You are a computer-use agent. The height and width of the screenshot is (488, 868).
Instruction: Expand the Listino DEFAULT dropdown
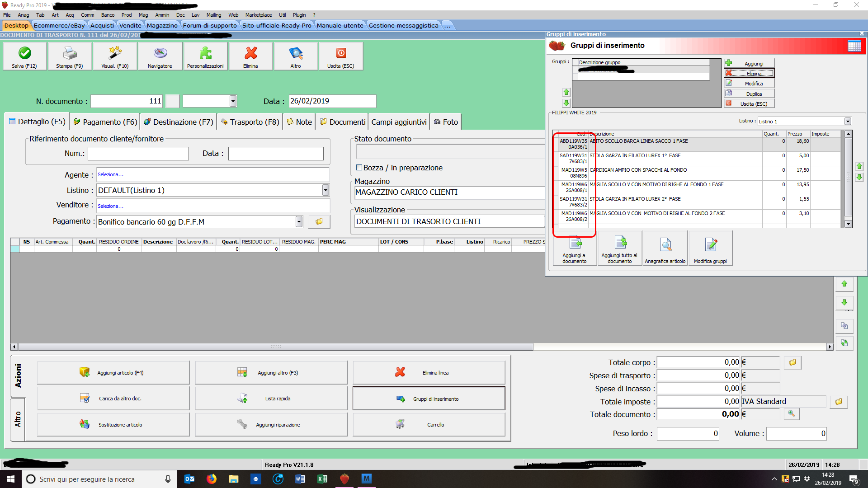pos(325,190)
